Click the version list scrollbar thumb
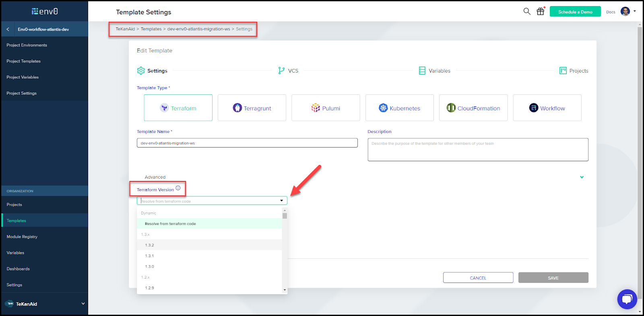 [285, 216]
